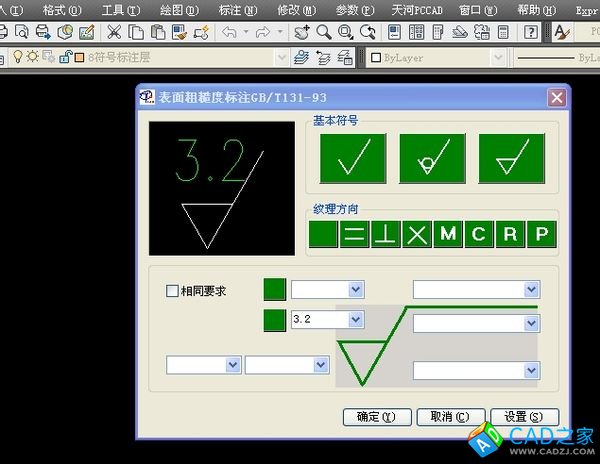Select the P texture direction button
The image size is (600, 464).
(541, 235)
